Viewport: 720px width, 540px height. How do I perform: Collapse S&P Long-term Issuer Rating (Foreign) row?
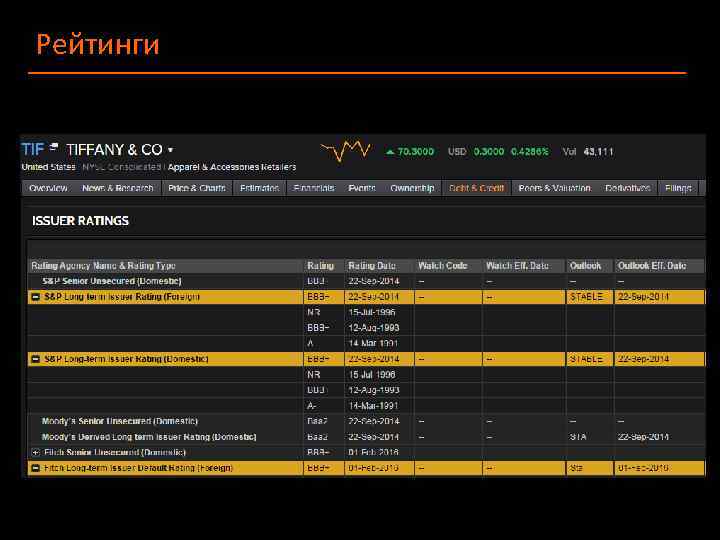point(35,297)
